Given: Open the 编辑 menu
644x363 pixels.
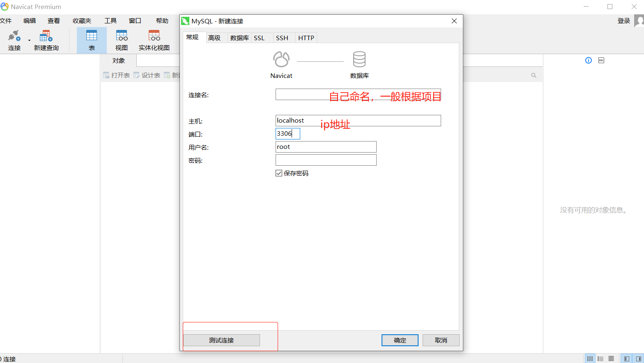Looking at the screenshot, I should [x=30, y=21].
